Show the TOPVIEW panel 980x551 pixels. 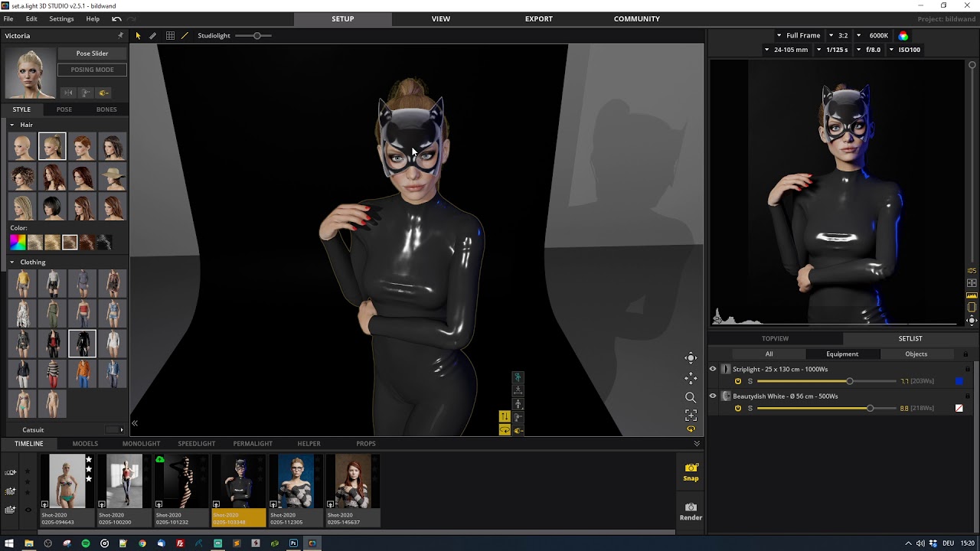coord(775,338)
